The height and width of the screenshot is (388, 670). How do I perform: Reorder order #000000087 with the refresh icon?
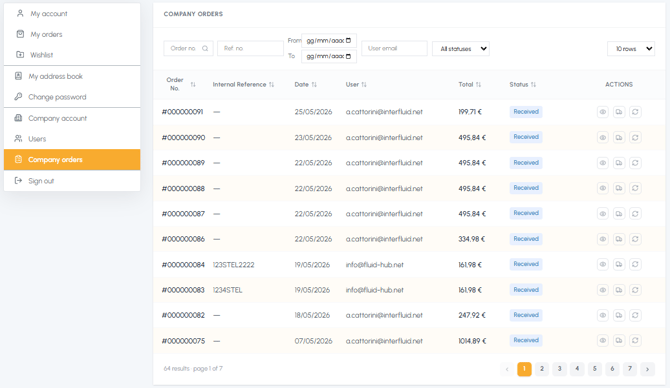click(635, 214)
